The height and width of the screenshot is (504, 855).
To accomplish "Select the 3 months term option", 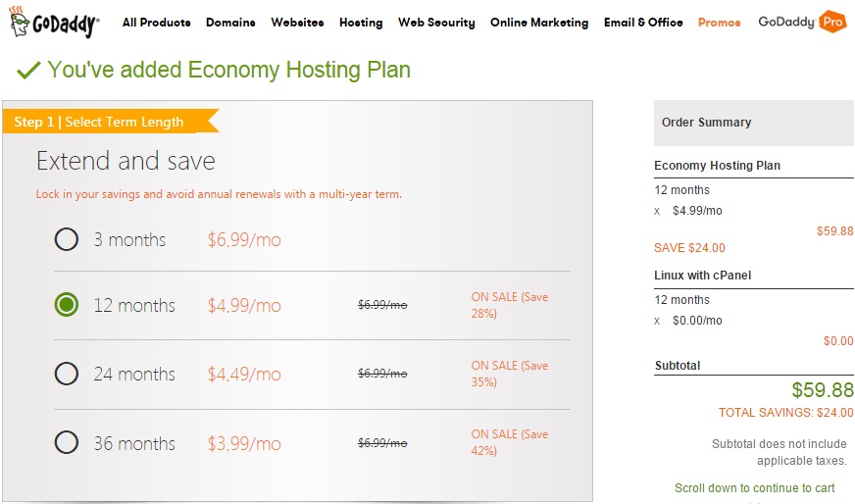I will pos(67,239).
